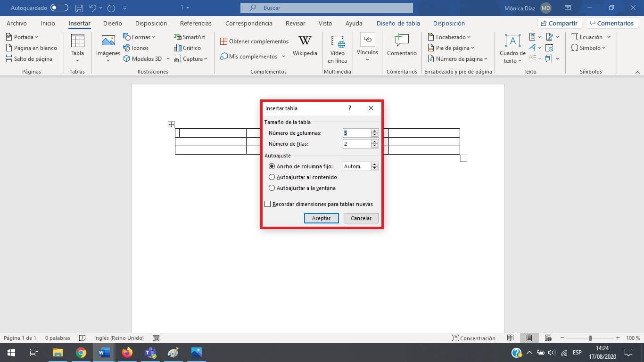This screenshot has width=644, height=362.
Task: Click the Gráfico chart button
Action: click(187, 48)
